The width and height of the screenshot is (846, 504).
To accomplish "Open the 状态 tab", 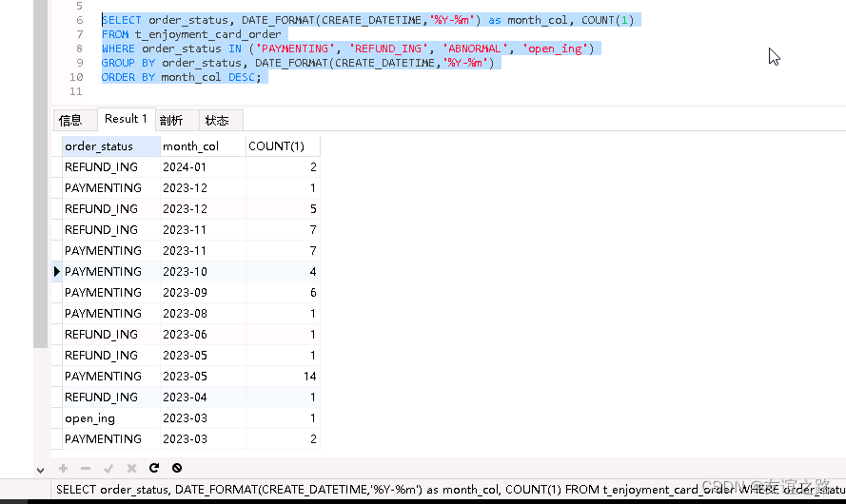I will pyautogui.click(x=217, y=121).
